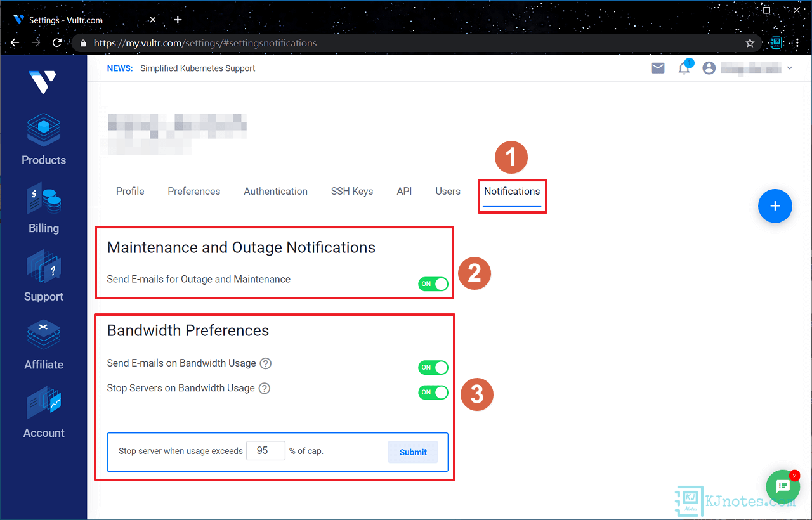812x520 pixels.
Task: Click the user avatar icon in header
Action: [709, 68]
